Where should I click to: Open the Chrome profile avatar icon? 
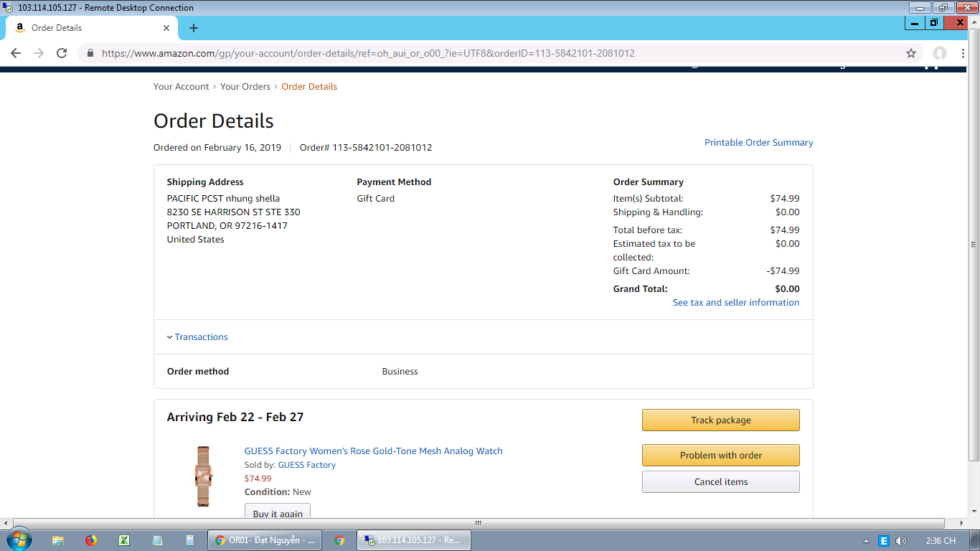click(x=939, y=53)
